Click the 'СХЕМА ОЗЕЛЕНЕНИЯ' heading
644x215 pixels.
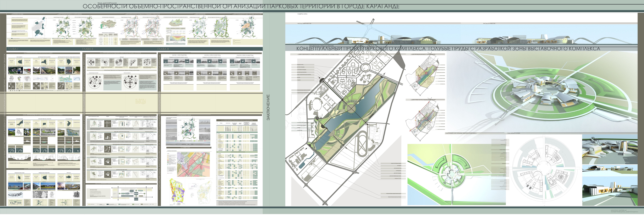[200, 14]
